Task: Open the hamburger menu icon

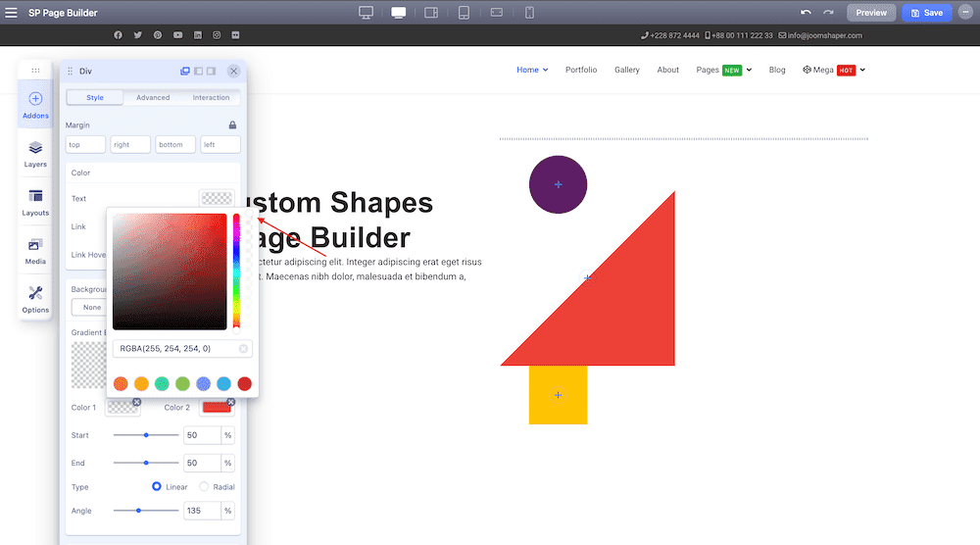Action: tap(11, 13)
